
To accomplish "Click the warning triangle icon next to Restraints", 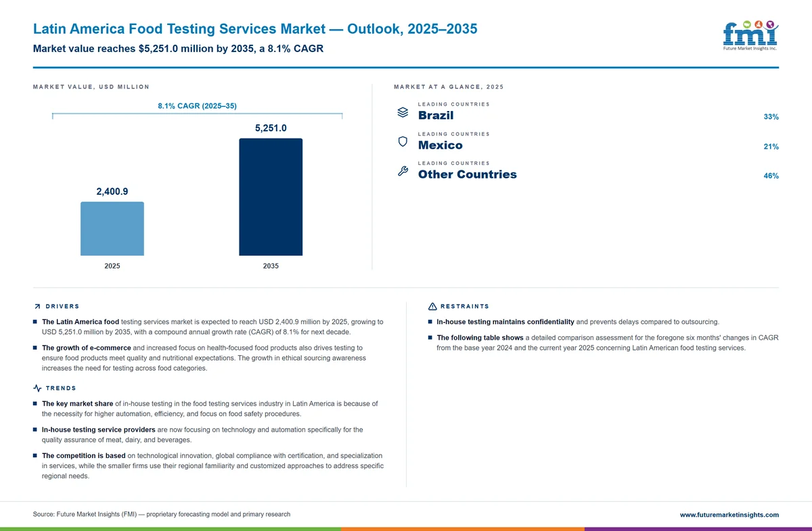I will 432,306.
